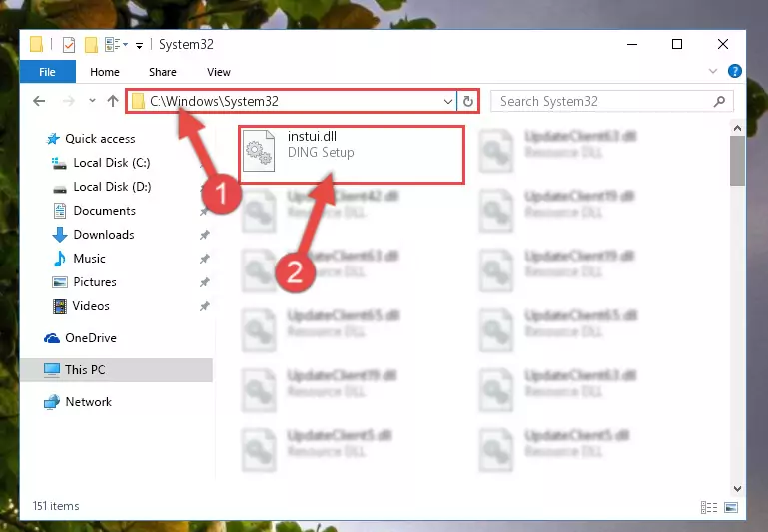
Task: Click the pin icon next to Pictures
Action: click(x=205, y=282)
